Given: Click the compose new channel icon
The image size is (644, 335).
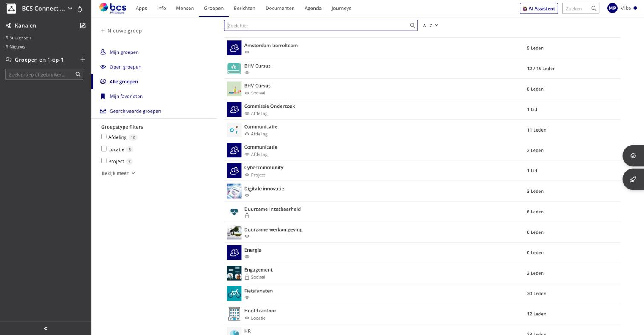Looking at the screenshot, I should point(83,26).
